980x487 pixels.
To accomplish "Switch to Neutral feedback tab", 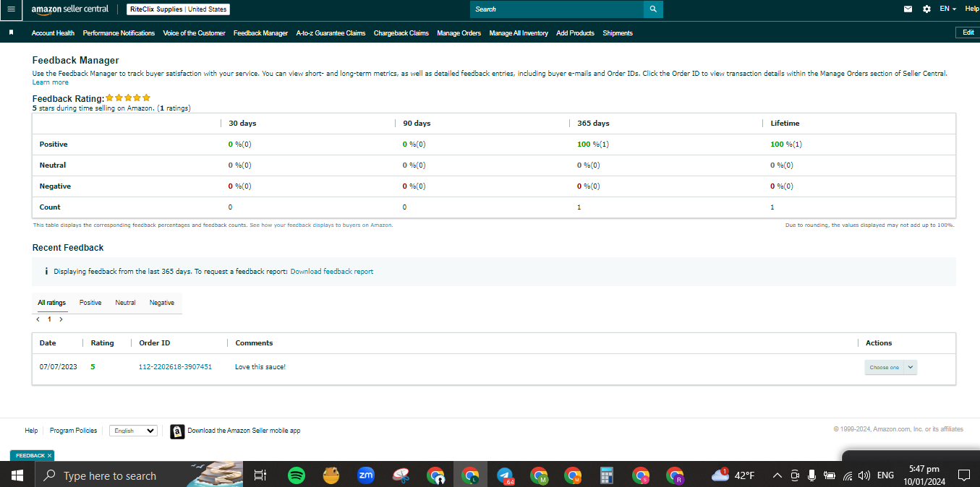I will coord(125,303).
